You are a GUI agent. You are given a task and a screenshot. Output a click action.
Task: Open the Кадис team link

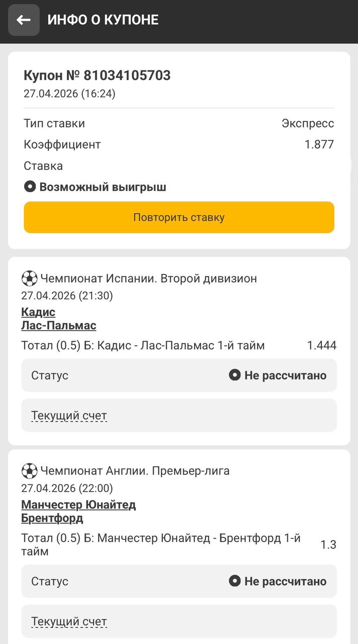click(x=38, y=312)
